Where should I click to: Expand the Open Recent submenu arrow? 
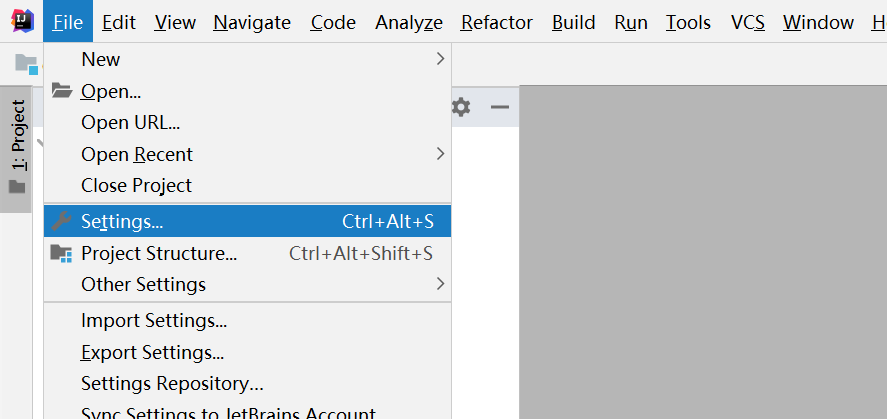pyautogui.click(x=441, y=153)
